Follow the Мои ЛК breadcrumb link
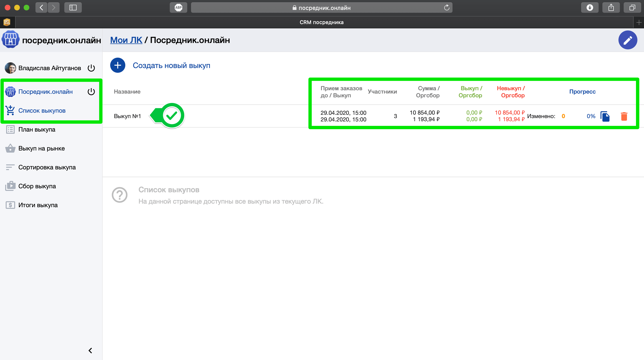Image resolution: width=644 pixels, height=360 pixels. 126,40
